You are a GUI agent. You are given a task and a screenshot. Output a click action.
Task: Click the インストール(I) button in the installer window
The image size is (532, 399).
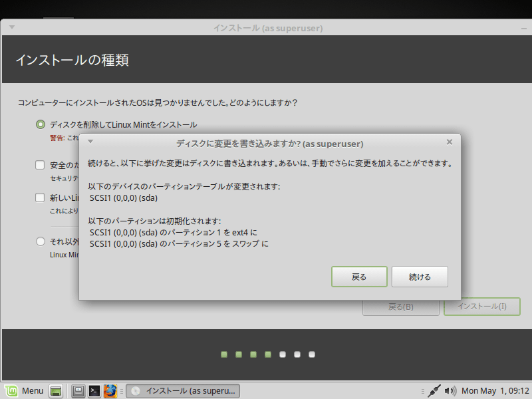click(x=481, y=307)
